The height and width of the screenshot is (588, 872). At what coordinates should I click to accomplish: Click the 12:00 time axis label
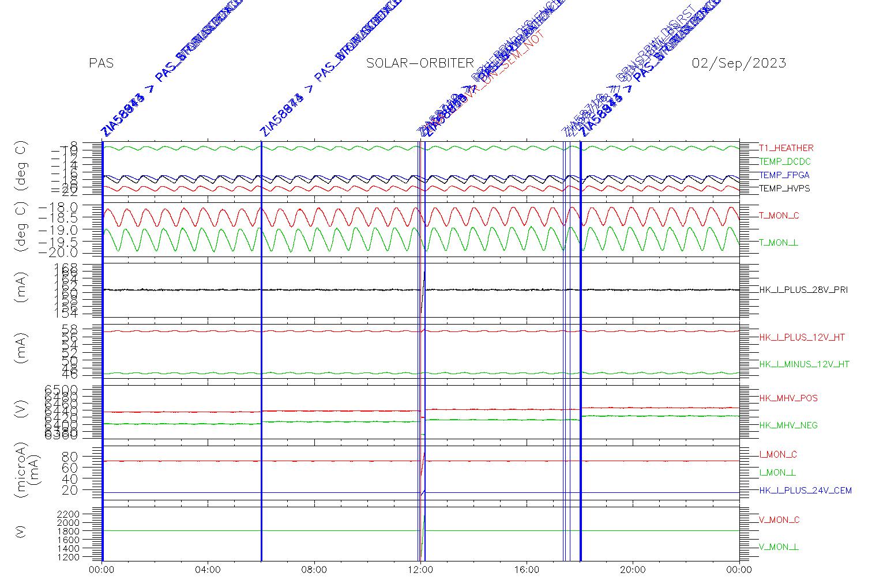[x=420, y=570]
